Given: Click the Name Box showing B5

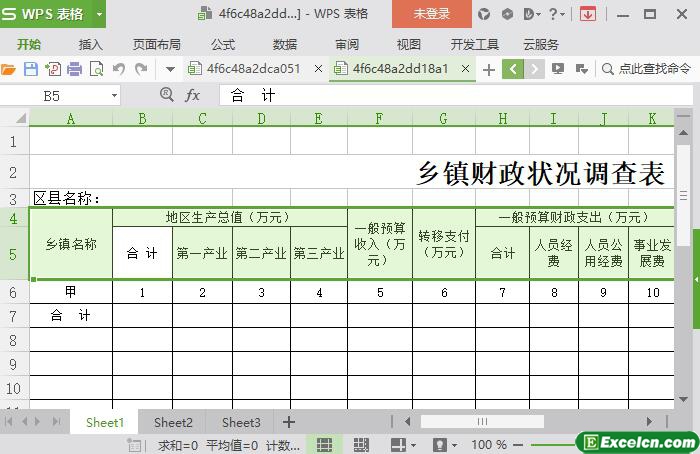Looking at the screenshot, I should click(54, 96).
